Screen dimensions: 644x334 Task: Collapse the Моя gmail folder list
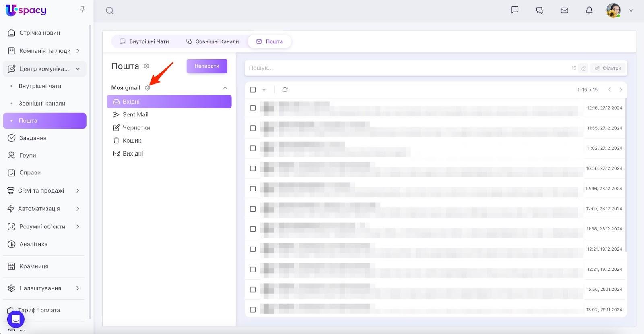225,88
